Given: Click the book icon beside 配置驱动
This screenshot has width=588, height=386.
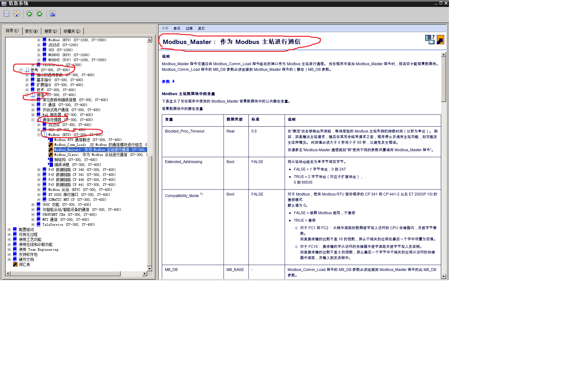Looking at the screenshot, I should click(15, 229).
